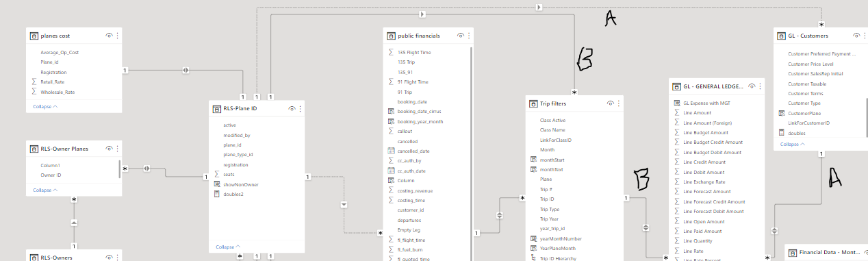Select LinkForClassID field in Trip filters
Viewport: 868px width, 261px height.
(x=555, y=140)
